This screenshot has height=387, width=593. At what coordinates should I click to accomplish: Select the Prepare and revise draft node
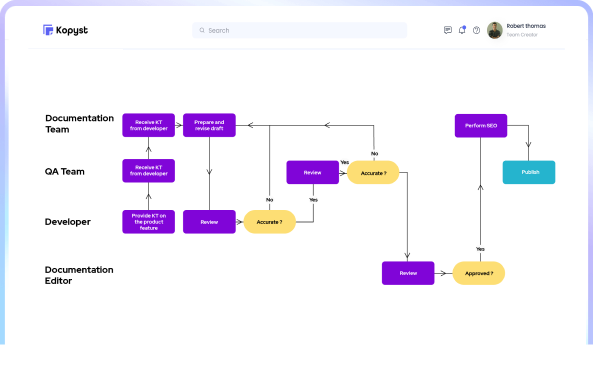pos(209,125)
